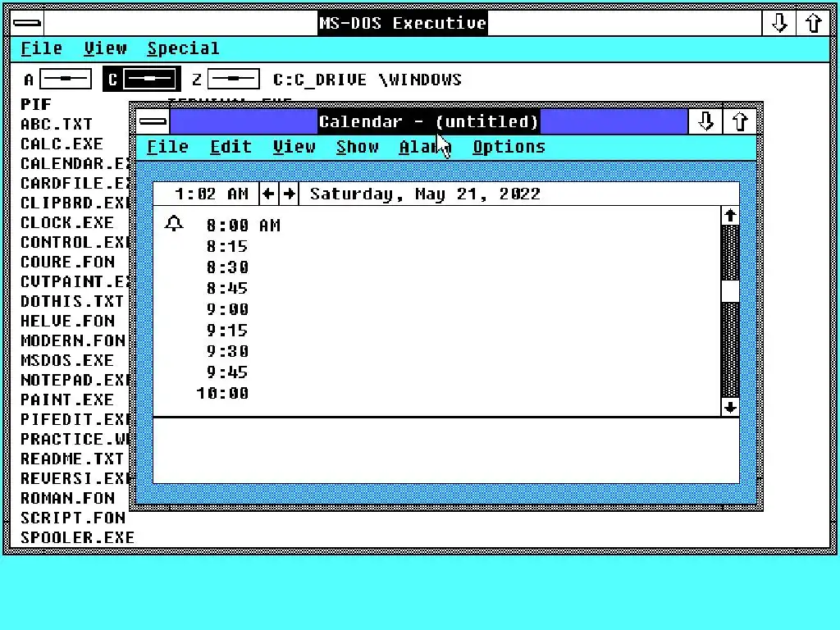Screen dimensions: 840x630
Task: Select PAINT.EXE in file list
Action: coord(67,399)
